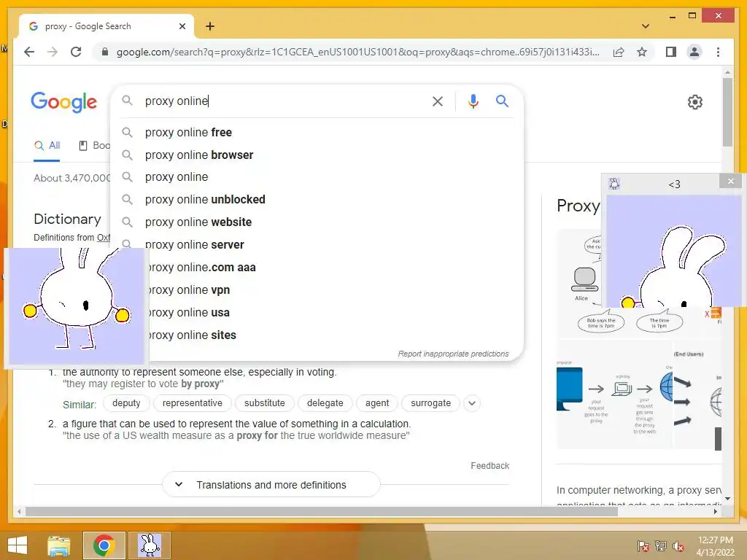Open Chrome profile avatar
747x560 pixels.
tap(694, 52)
